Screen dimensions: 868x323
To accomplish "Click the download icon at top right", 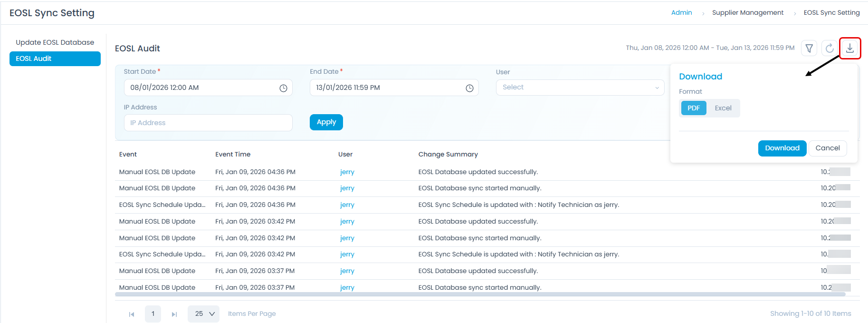I will [850, 48].
